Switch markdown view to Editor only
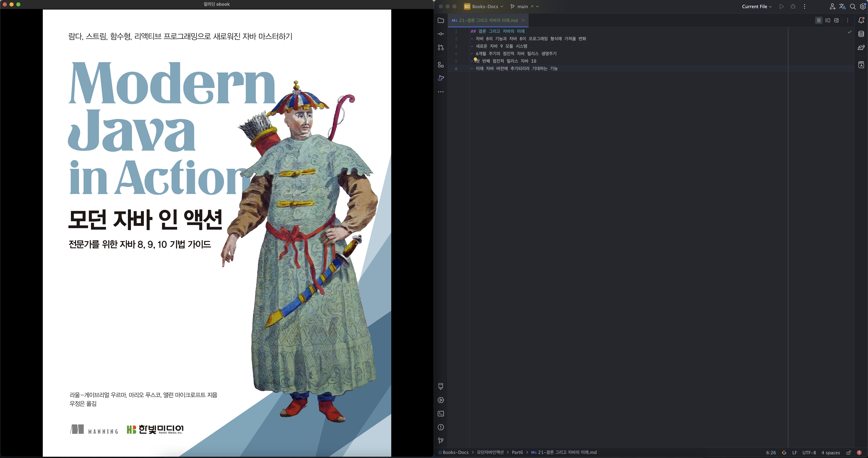This screenshot has width=868, height=458. (x=818, y=20)
